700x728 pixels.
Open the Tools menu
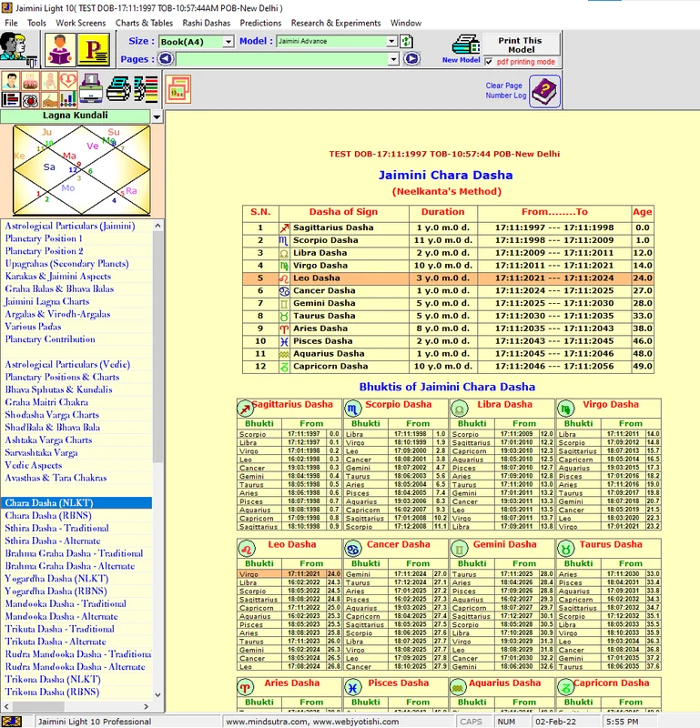36,23
